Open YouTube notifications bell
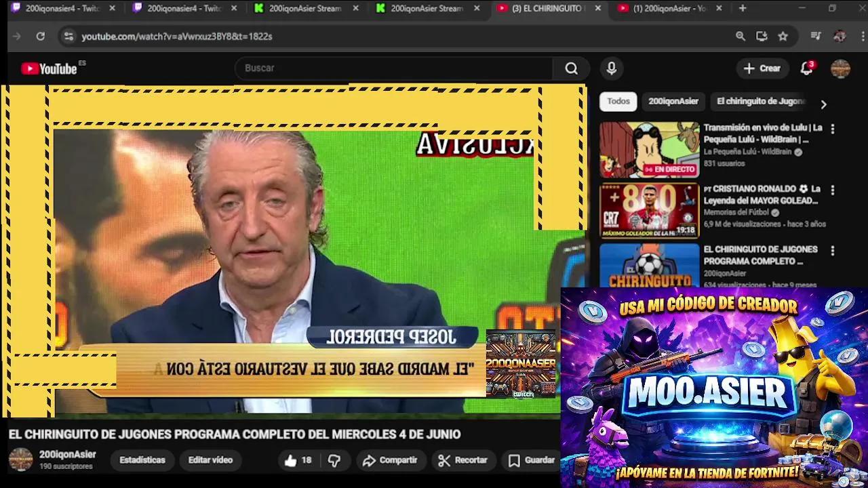 coord(807,68)
